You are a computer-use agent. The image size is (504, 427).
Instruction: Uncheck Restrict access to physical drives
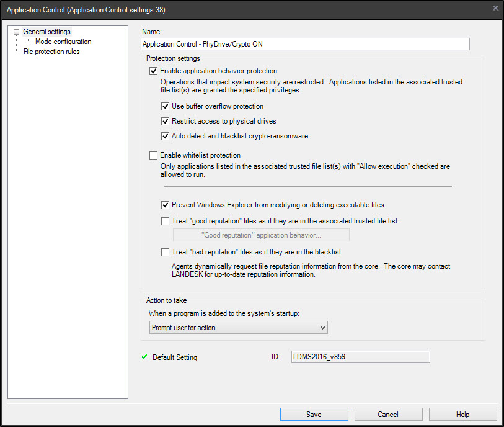[x=166, y=121]
